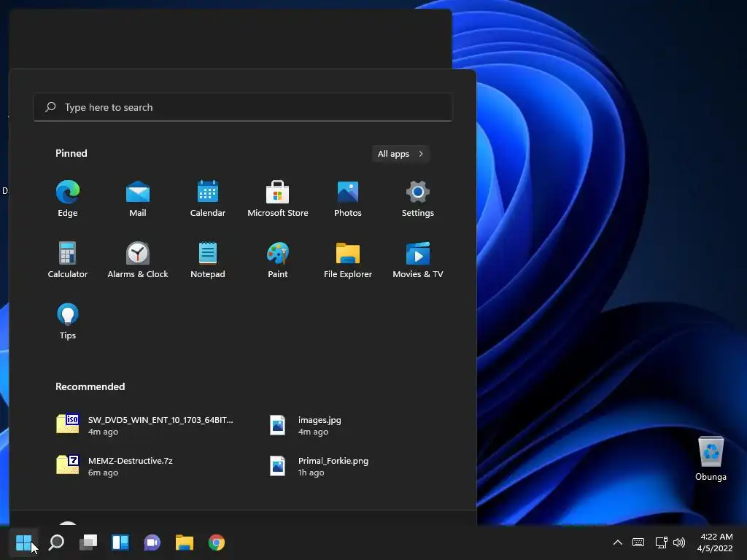Click the volume speaker tray icon
This screenshot has width=747, height=560.
point(679,542)
